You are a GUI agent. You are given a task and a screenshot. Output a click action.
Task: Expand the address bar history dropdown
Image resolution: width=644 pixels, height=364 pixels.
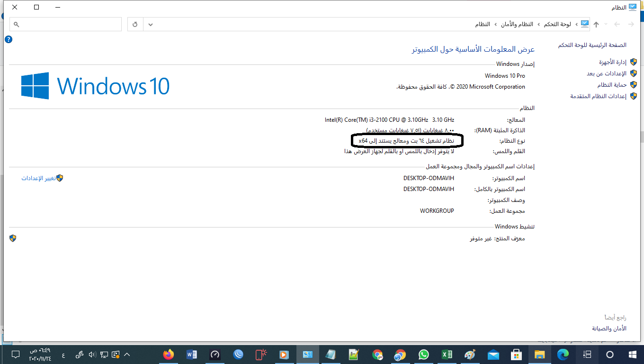(151, 24)
